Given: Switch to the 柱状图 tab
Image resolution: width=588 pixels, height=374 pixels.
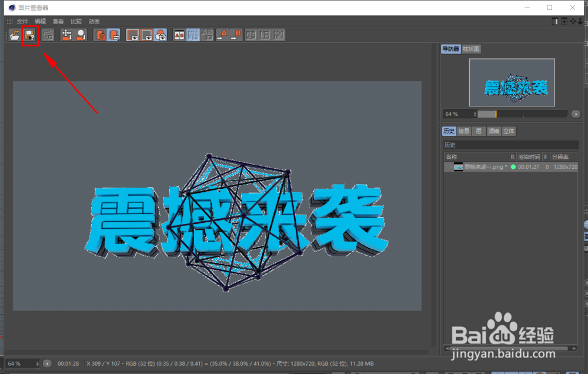Looking at the screenshot, I should tap(470, 49).
